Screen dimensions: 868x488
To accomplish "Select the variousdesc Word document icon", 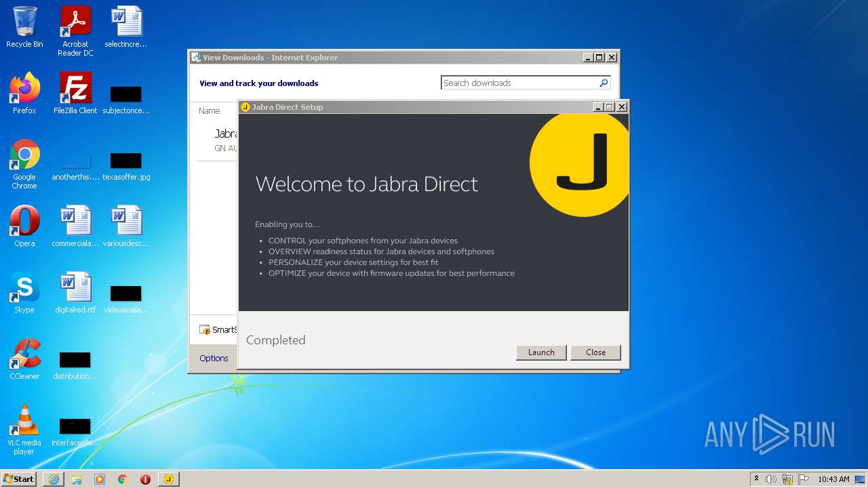I will tap(126, 226).
